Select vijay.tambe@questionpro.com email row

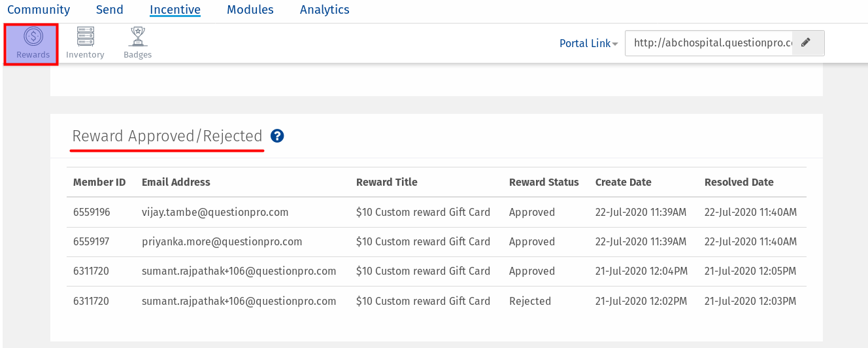215,213
